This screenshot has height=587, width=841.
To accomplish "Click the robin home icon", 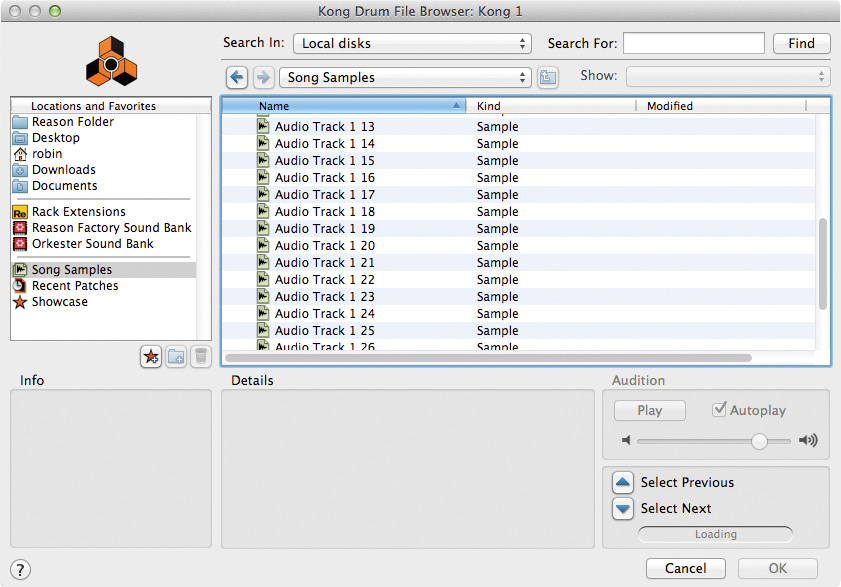I will tap(20, 154).
